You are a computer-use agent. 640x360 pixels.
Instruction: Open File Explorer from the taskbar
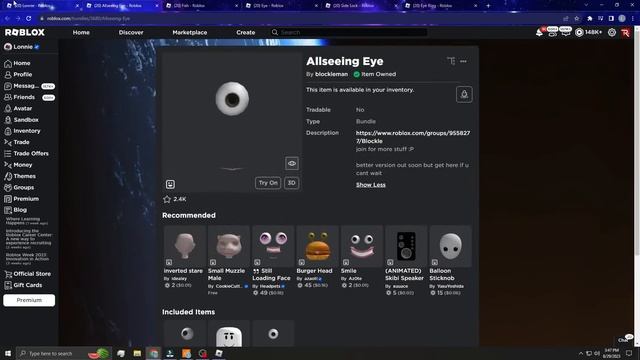(x=137, y=353)
